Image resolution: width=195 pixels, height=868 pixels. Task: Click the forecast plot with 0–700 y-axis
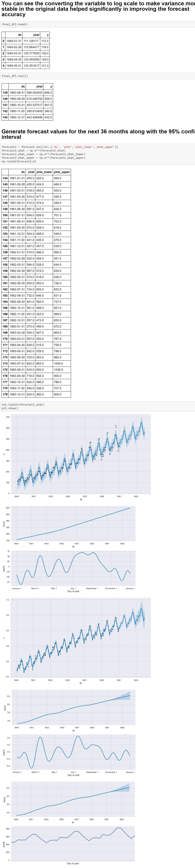(x=80, y=454)
